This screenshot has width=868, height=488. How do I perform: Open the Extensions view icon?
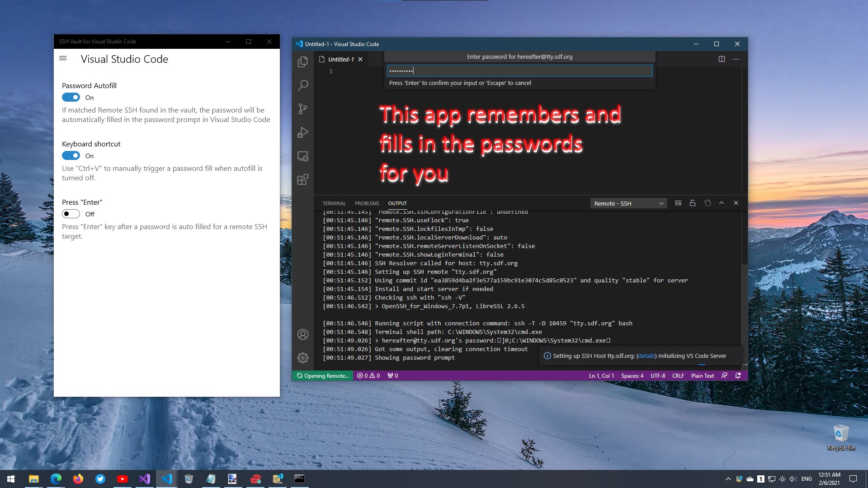click(303, 179)
